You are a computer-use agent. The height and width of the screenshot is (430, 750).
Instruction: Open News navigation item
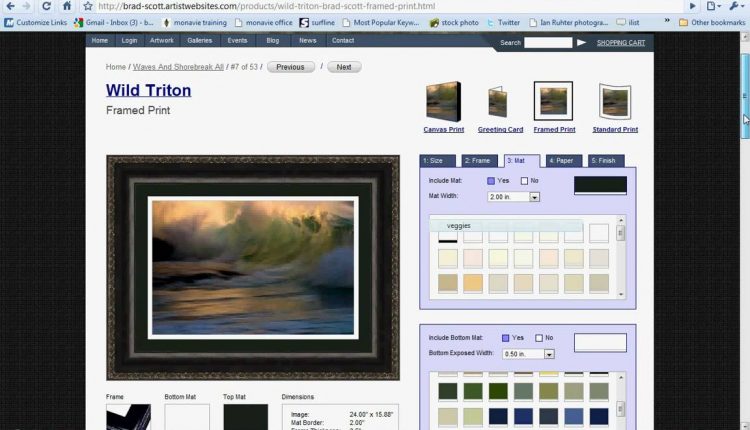point(308,41)
